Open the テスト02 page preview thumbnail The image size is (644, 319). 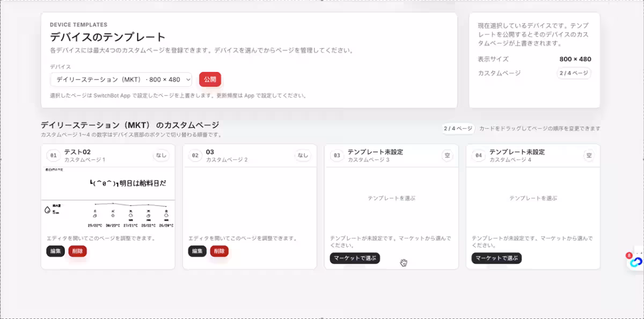tap(108, 198)
